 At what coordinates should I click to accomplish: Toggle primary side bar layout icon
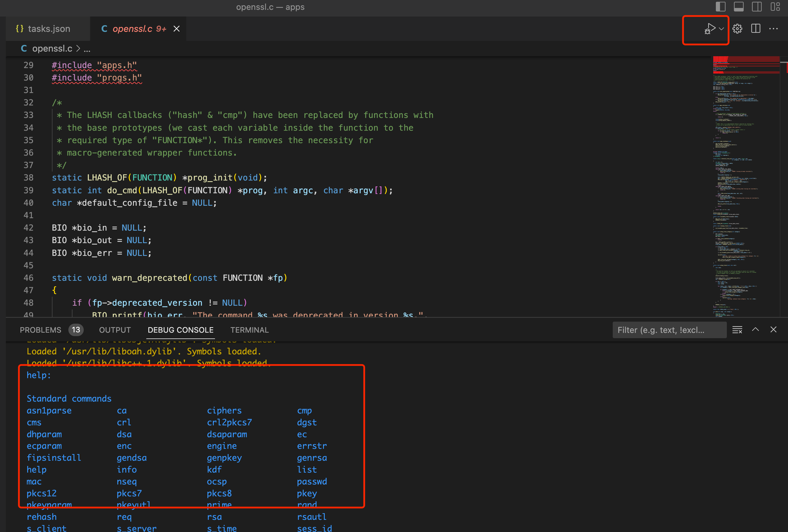(721, 7)
